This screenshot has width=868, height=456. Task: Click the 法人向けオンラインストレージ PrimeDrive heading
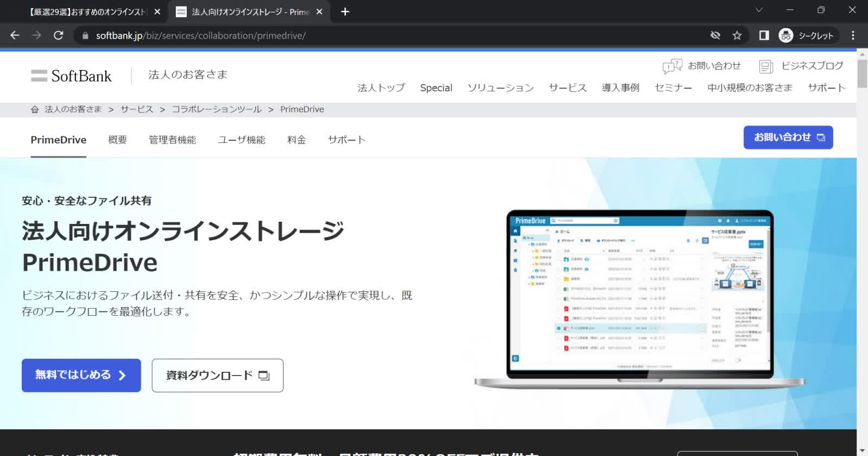183,246
